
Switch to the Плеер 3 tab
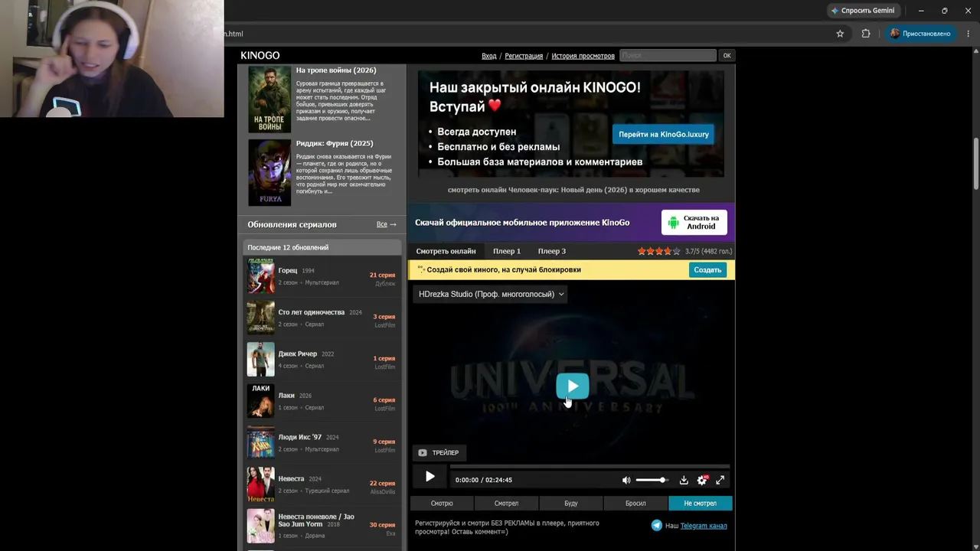tap(552, 251)
